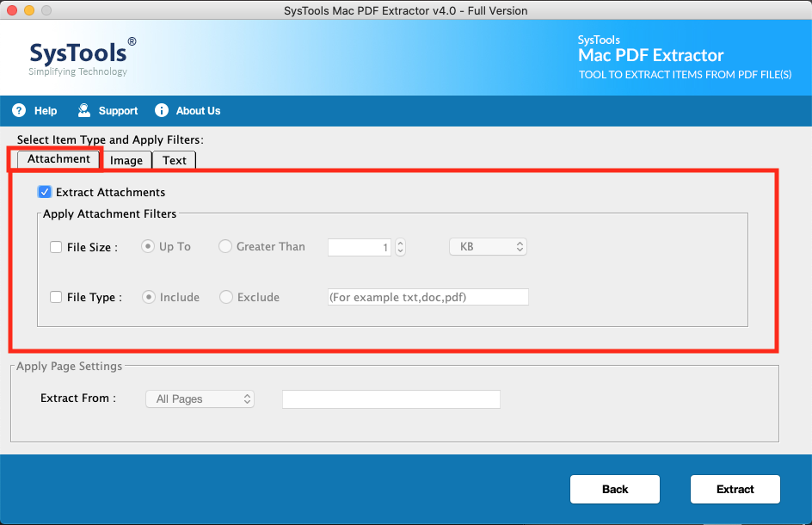The width and height of the screenshot is (812, 525).
Task: Enable the File Size filter checkbox
Action: point(56,247)
